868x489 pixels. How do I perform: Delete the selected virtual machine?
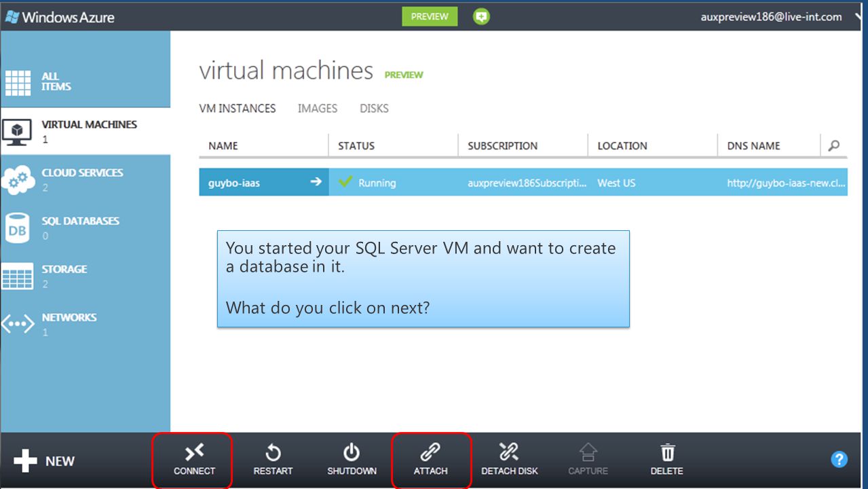click(x=667, y=460)
